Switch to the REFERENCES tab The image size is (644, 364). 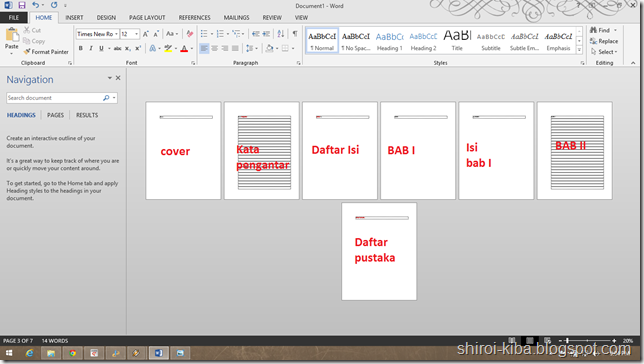pyautogui.click(x=194, y=18)
